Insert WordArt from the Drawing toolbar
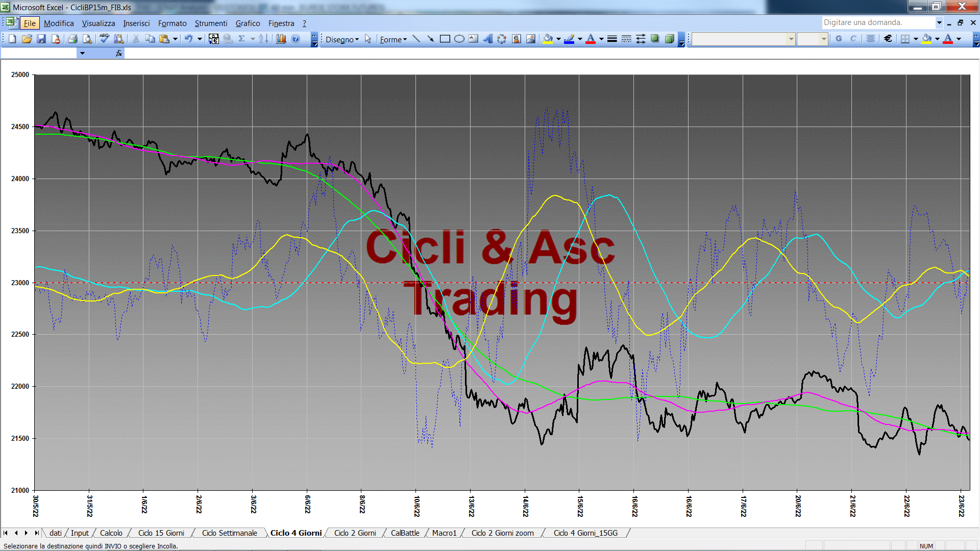 pos(487,39)
